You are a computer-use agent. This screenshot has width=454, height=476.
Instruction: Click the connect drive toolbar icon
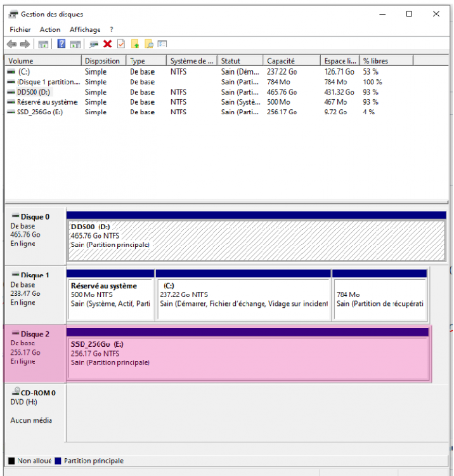94,44
